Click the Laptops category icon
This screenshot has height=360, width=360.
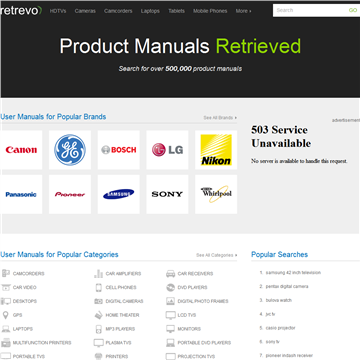tap(6, 329)
